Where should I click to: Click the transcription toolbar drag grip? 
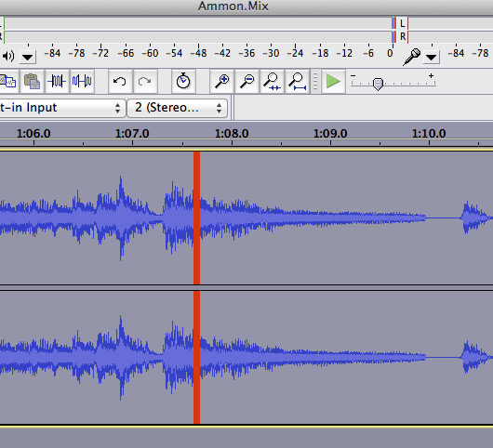315,82
